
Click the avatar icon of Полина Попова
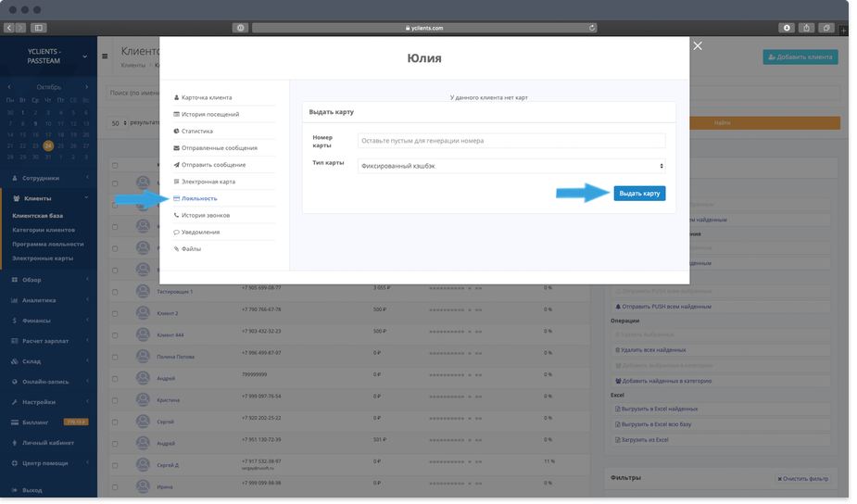[x=143, y=357]
